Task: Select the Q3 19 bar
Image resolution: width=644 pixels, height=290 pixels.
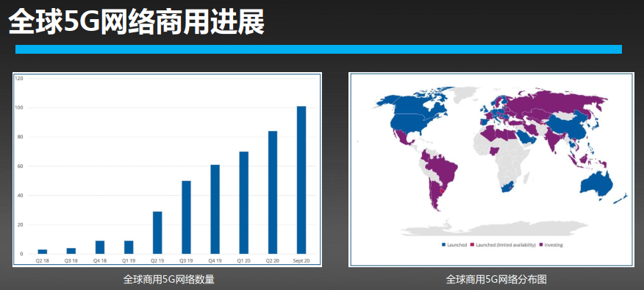Action: click(187, 217)
